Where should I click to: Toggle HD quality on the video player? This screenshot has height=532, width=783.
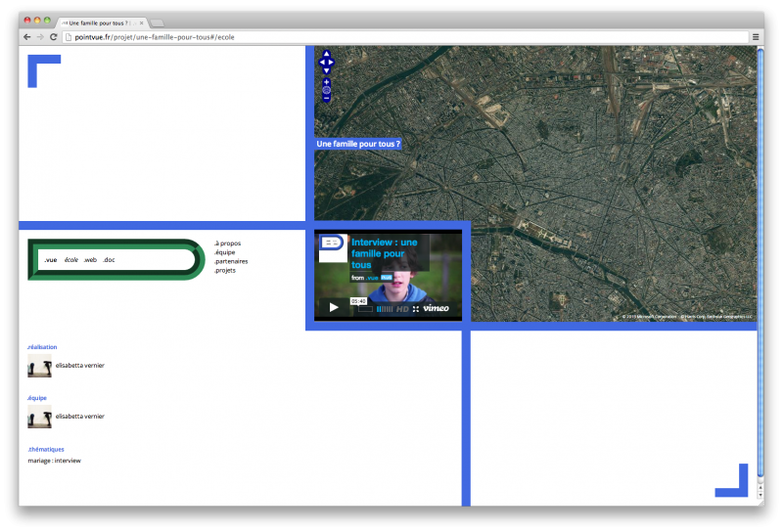pyautogui.click(x=402, y=309)
